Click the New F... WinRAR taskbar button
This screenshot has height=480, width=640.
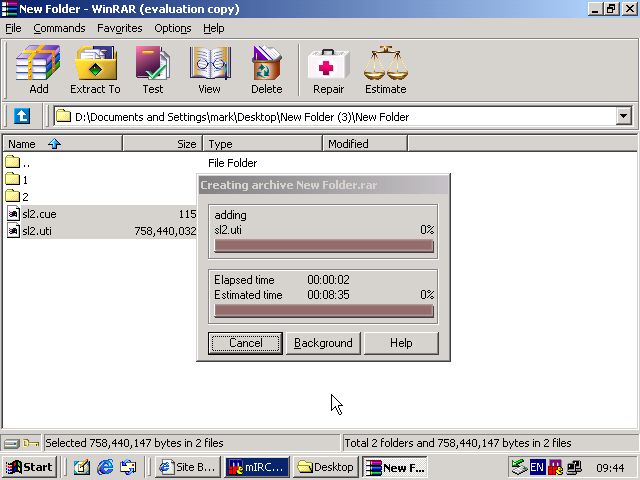point(395,467)
